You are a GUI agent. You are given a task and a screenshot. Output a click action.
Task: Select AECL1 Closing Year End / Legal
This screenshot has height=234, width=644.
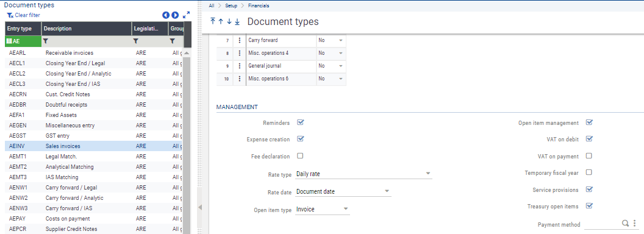tap(94, 63)
